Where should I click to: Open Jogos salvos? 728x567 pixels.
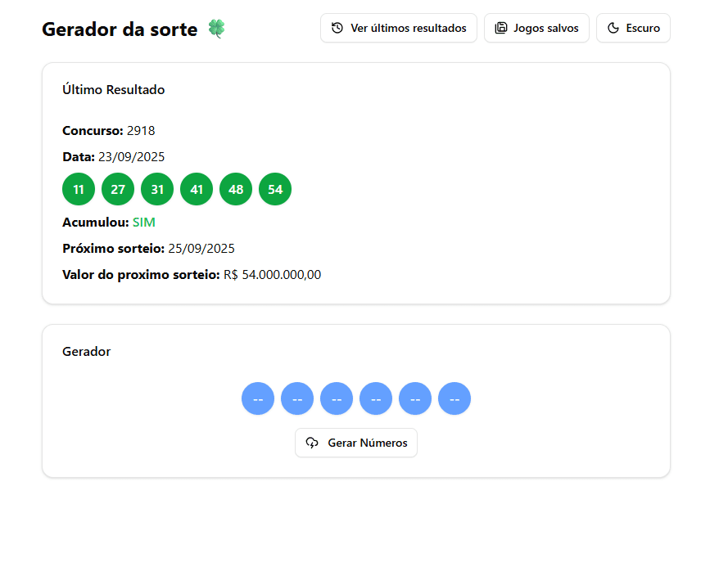(x=536, y=28)
